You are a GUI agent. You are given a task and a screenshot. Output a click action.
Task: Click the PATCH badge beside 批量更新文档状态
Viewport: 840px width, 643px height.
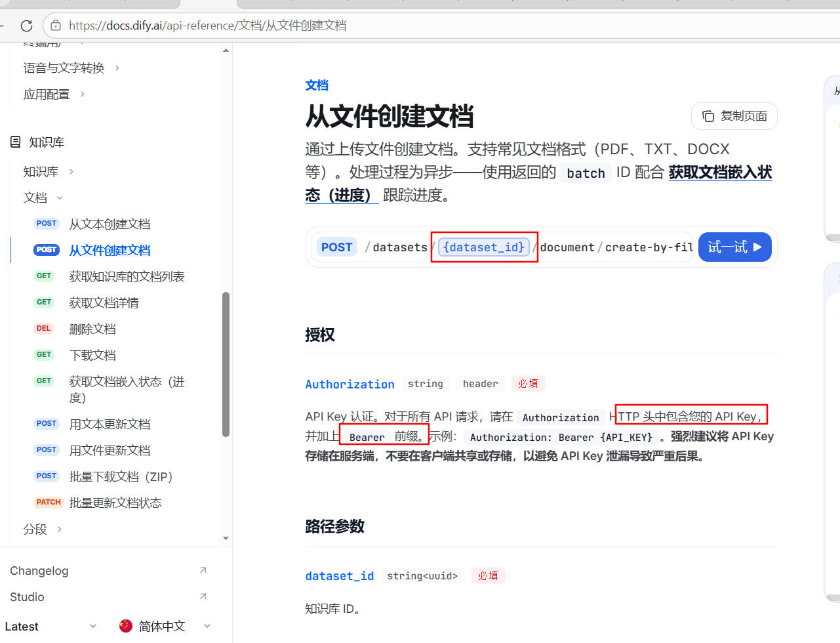(49, 503)
